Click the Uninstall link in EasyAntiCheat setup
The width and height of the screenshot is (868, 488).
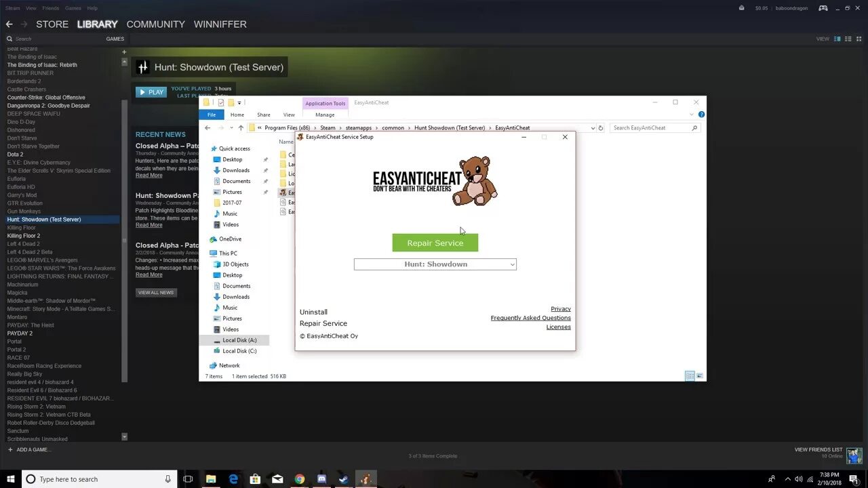[313, 312]
